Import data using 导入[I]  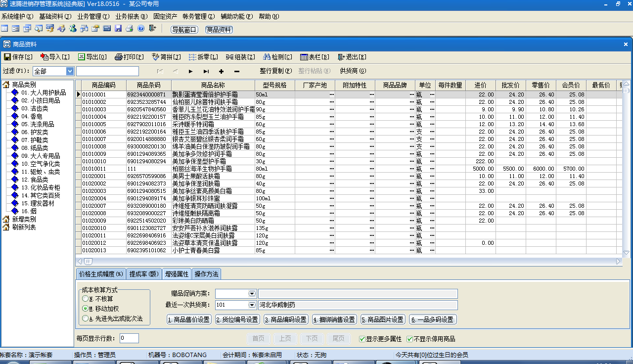pyautogui.click(x=55, y=57)
